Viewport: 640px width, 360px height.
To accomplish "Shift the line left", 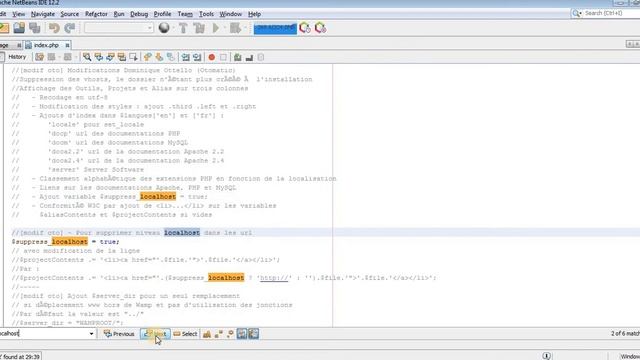I will coord(186,57).
